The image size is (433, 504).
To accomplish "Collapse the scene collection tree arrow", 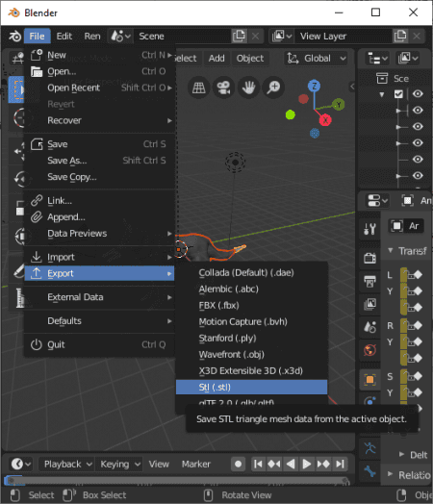I will pos(382,94).
